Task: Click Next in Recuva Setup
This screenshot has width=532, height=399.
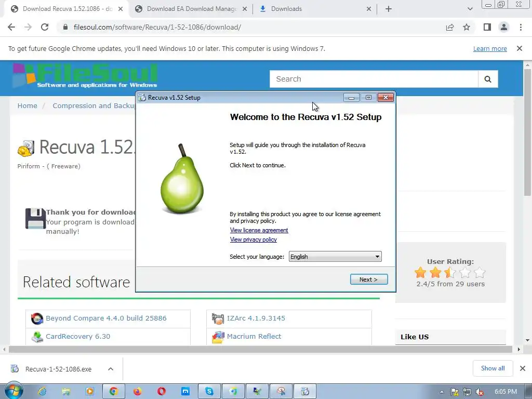Action: point(369,279)
